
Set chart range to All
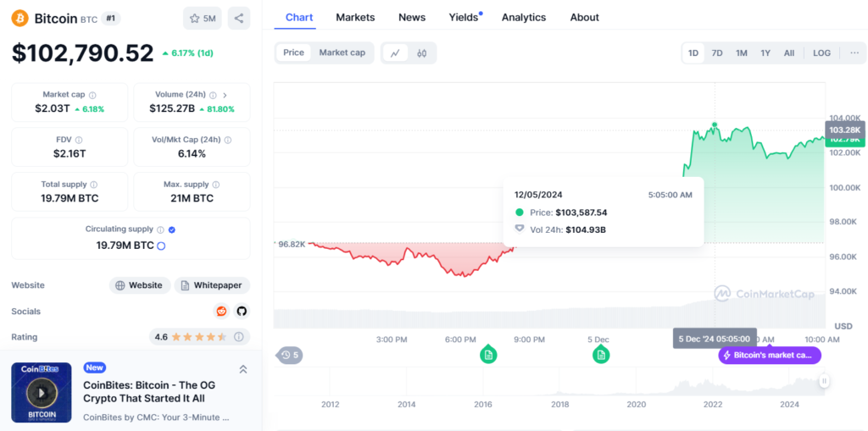click(789, 53)
